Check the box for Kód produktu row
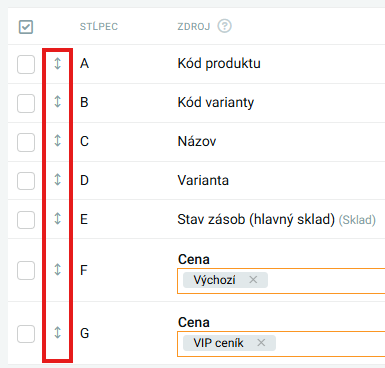 [x=26, y=64]
